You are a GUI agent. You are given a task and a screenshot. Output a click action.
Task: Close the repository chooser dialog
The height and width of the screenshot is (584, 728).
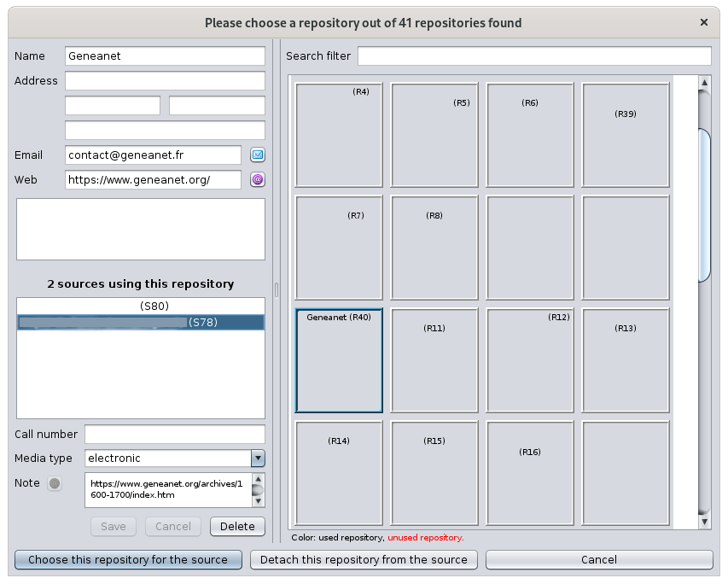(x=704, y=22)
